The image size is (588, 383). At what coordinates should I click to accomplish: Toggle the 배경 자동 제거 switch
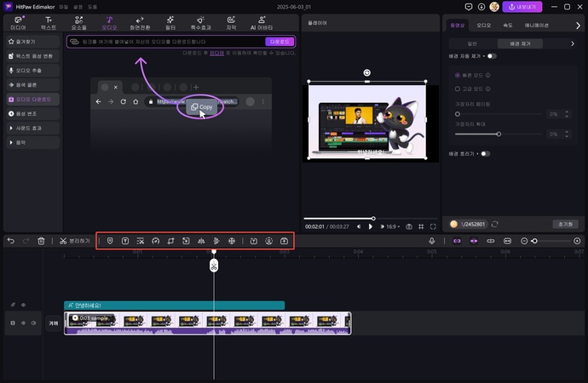pyautogui.click(x=492, y=56)
